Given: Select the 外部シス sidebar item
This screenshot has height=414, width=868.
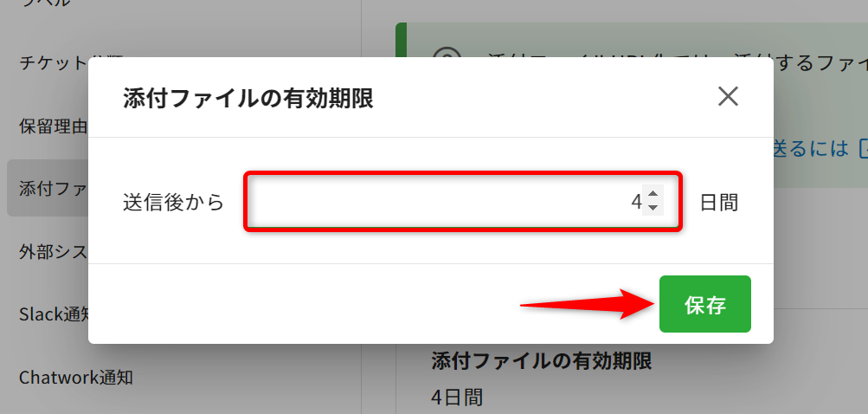Looking at the screenshot, I should (x=53, y=252).
